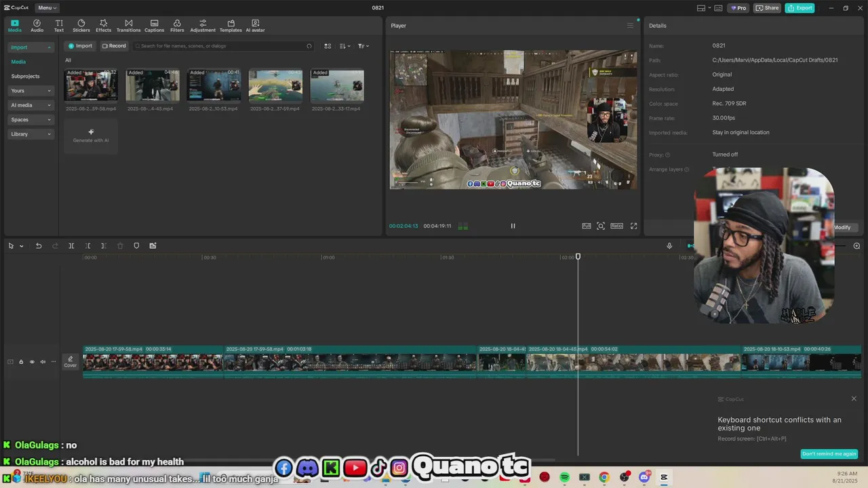This screenshot has width=868, height=488.
Task: Click the Import media button
Action: (x=79, y=46)
